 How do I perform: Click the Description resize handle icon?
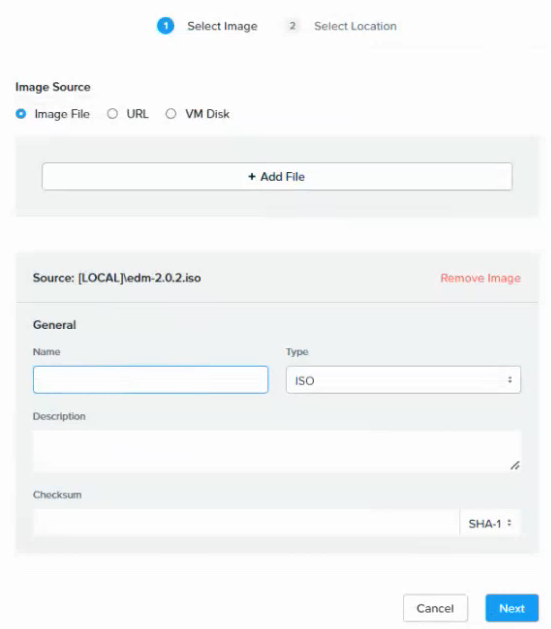pyautogui.click(x=515, y=465)
